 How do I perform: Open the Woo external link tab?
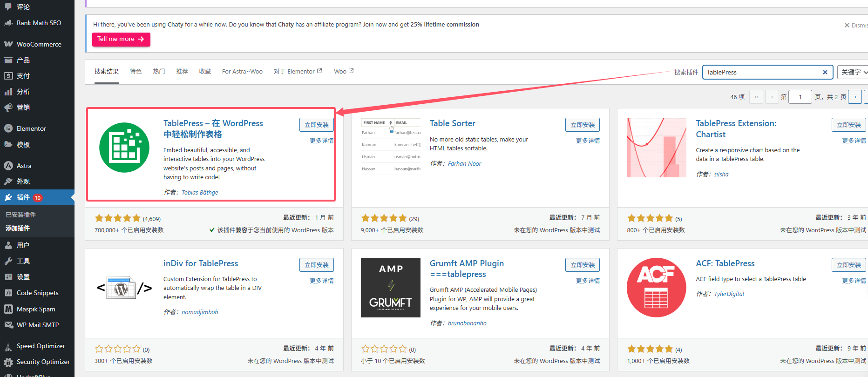click(344, 71)
